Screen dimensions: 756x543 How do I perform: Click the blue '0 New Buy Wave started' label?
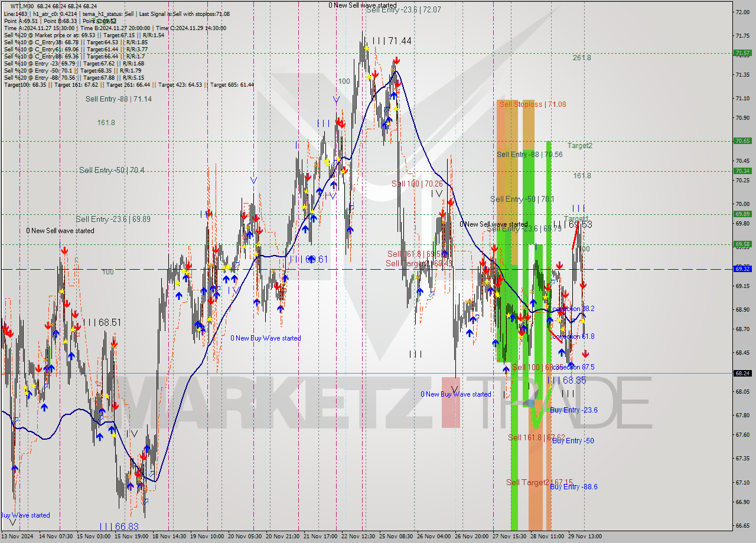(x=265, y=338)
